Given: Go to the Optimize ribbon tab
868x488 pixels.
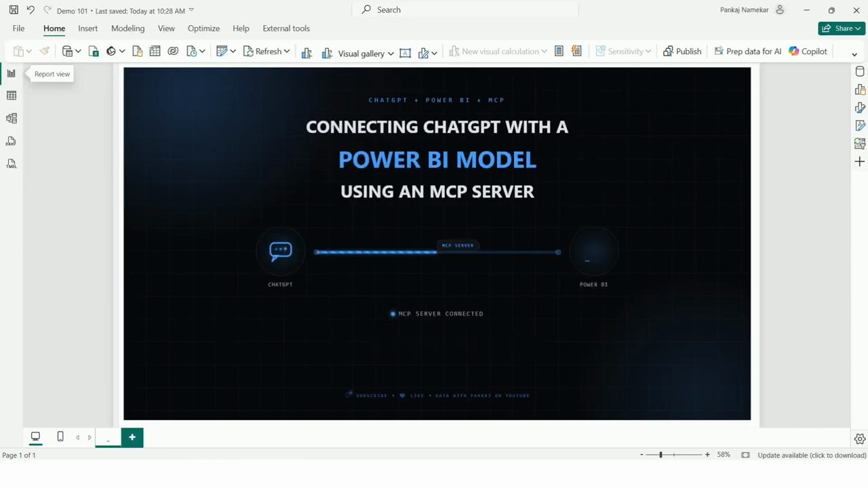Looking at the screenshot, I should coord(203,28).
